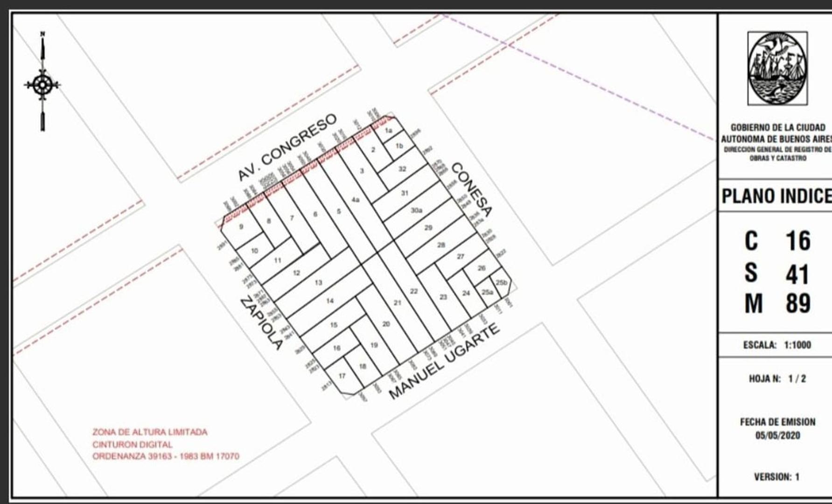This screenshot has height=504, width=832.
Task: Click the emission date 05/05/2020
Action: (777, 435)
